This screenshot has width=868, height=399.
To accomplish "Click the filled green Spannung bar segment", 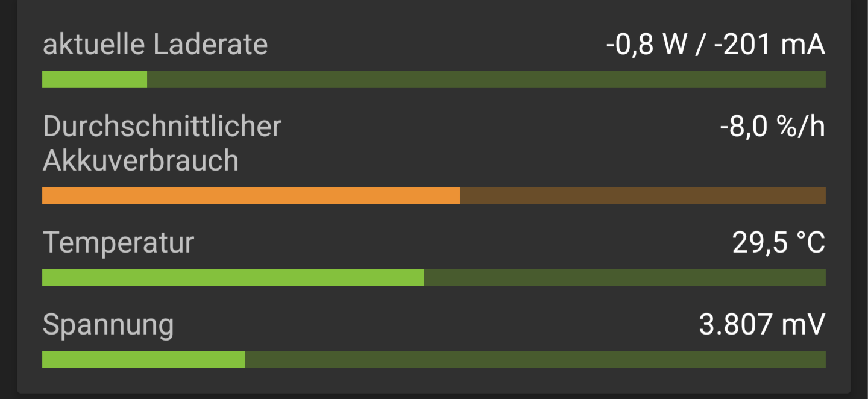I will 143,360.
